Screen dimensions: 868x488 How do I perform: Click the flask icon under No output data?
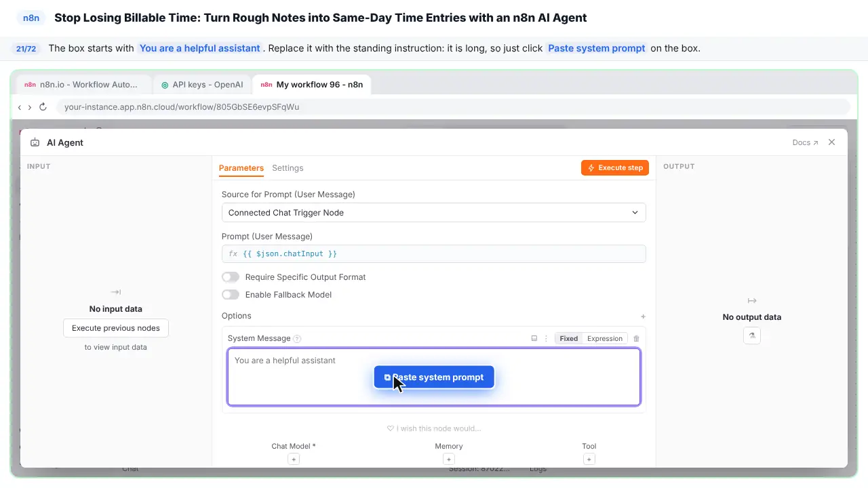coord(751,335)
